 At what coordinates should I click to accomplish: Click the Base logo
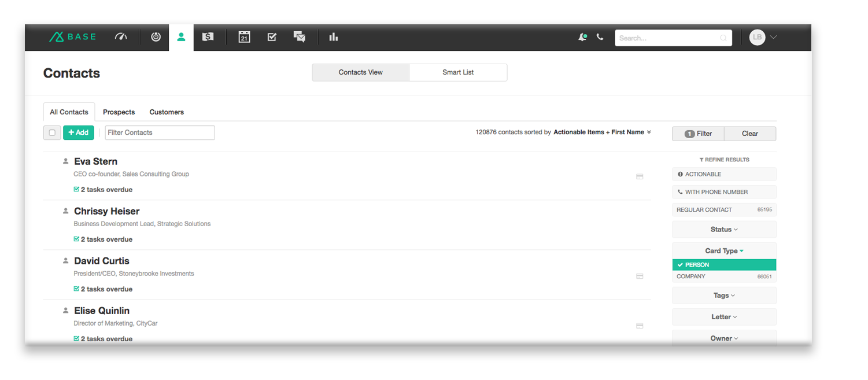click(72, 37)
